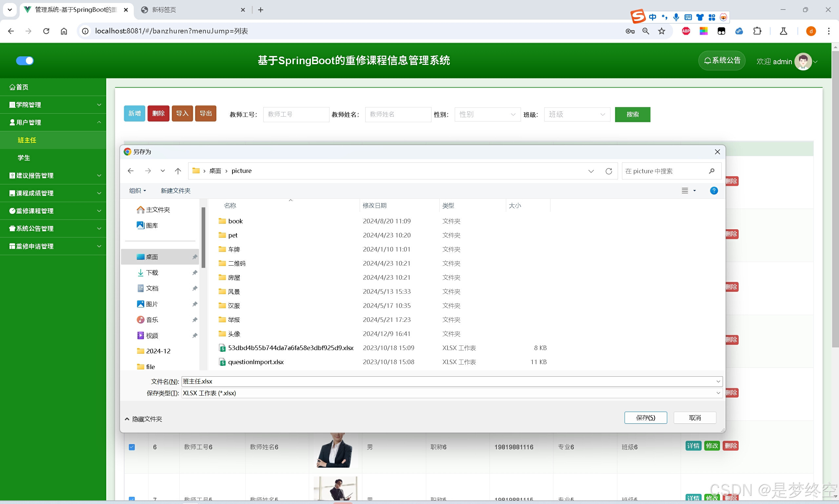Screen dimensions: 839x504
Task: Open the 组织 menu in dialog
Action: pos(137,191)
